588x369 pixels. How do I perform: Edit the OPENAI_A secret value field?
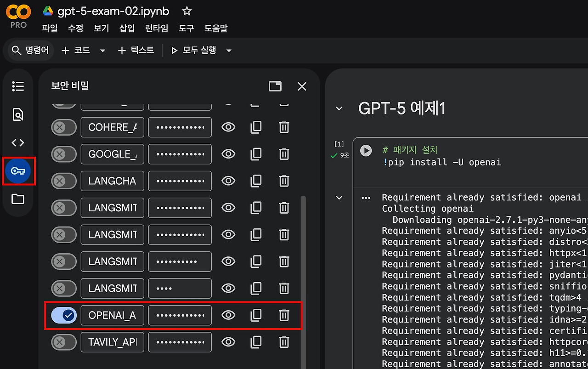(180, 315)
